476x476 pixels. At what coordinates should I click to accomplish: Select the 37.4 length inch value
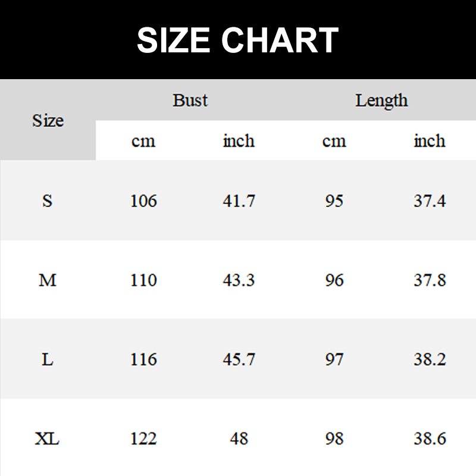tap(430, 201)
